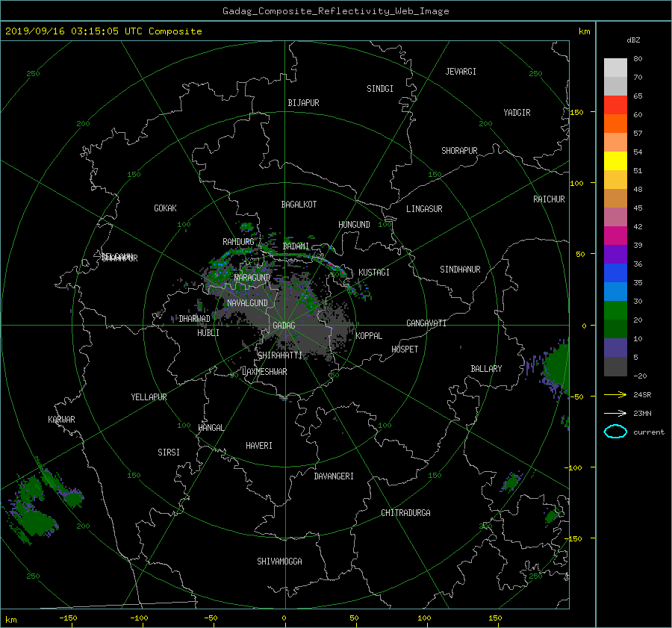This screenshot has height=628, width=672.
Task: Click the SHIRAHATTI city label
Action: tap(280, 355)
